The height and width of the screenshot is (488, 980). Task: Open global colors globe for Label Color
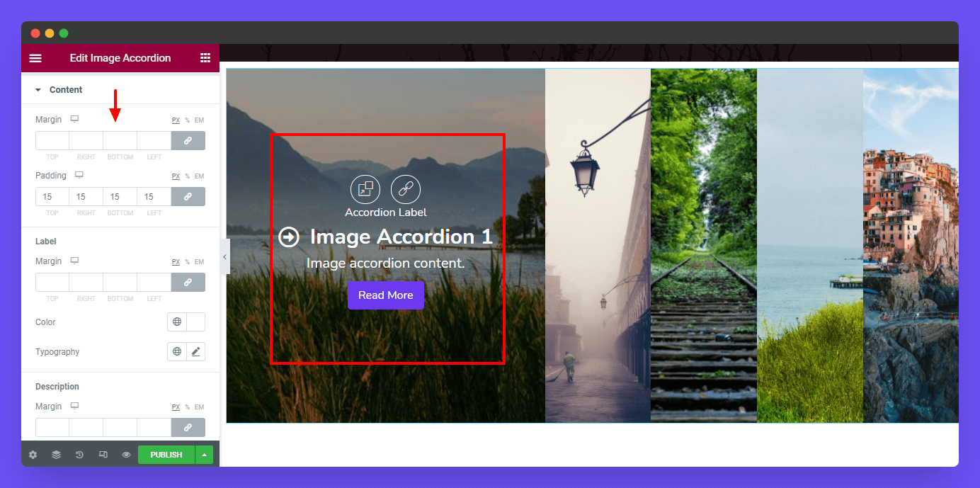177,322
